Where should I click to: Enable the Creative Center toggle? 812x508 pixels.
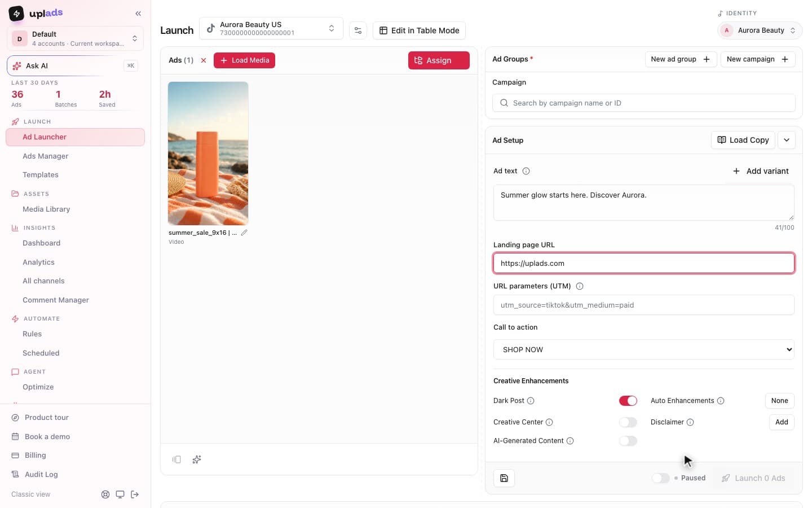pos(628,422)
